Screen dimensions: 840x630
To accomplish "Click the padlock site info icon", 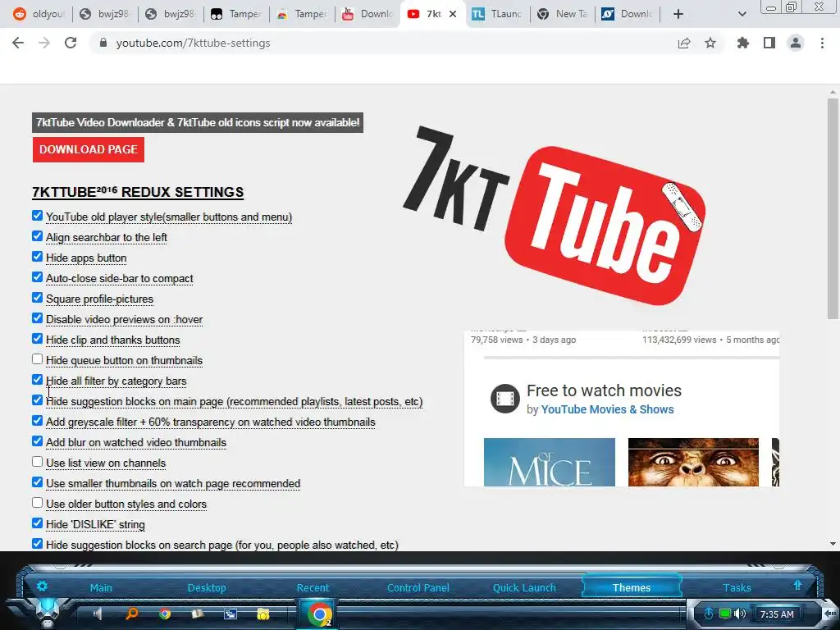I will pyautogui.click(x=103, y=43).
